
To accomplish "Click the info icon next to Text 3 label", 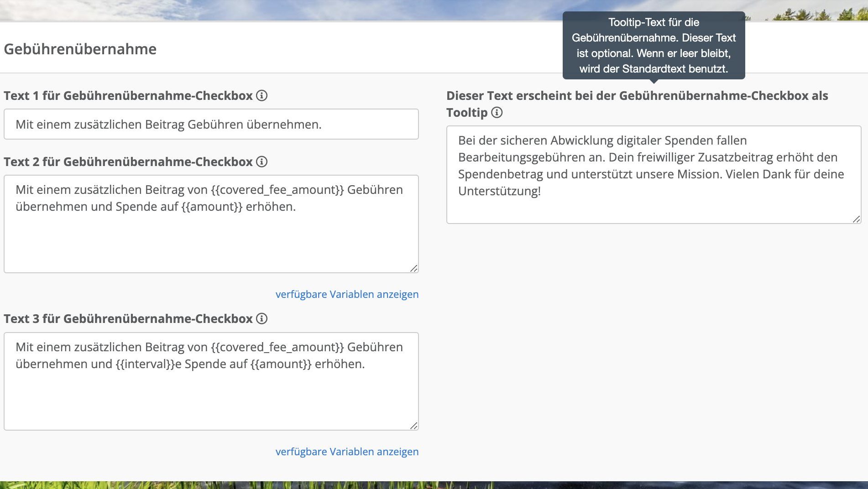I will click(x=261, y=319).
